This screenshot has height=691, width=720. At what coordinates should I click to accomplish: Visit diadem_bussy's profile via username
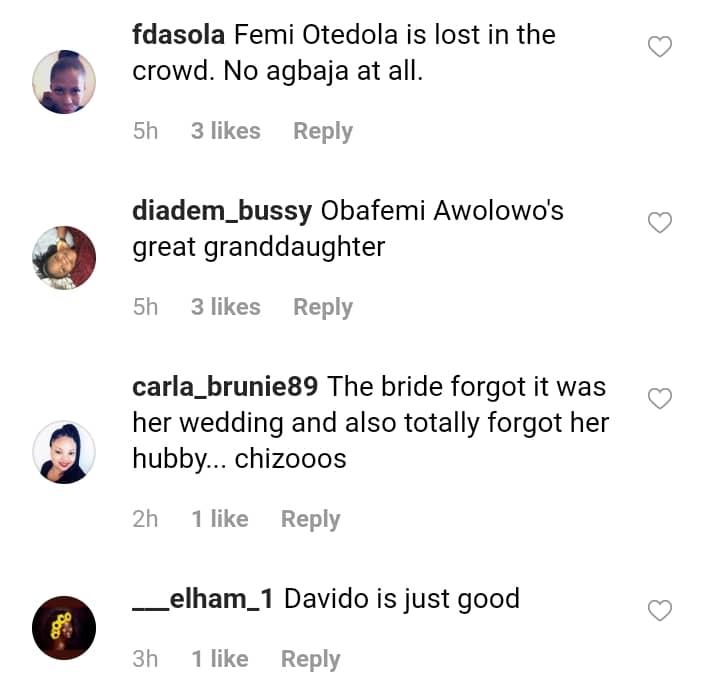[222, 211]
